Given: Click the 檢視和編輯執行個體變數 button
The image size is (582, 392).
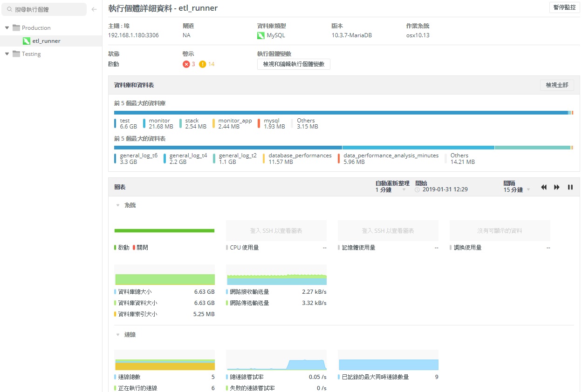Looking at the screenshot, I should pos(294,64).
